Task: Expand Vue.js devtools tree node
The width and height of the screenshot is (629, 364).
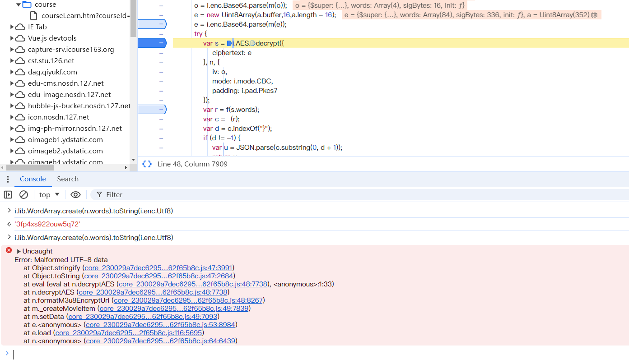Action: pyautogui.click(x=12, y=38)
